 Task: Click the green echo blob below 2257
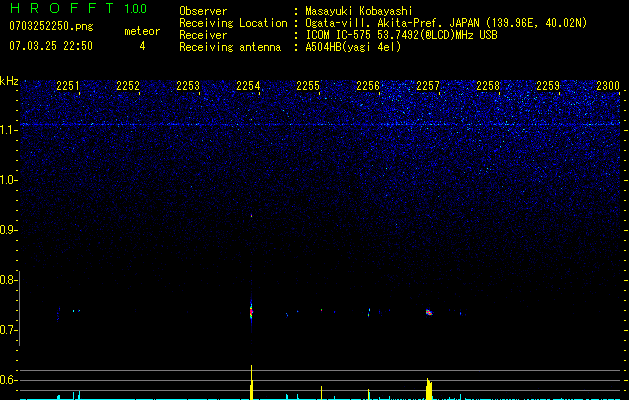(x=429, y=312)
